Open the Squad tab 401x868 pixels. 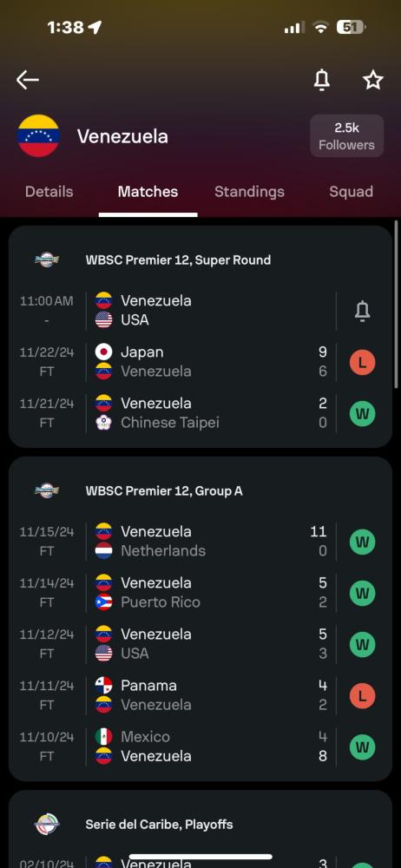pos(352,192)
